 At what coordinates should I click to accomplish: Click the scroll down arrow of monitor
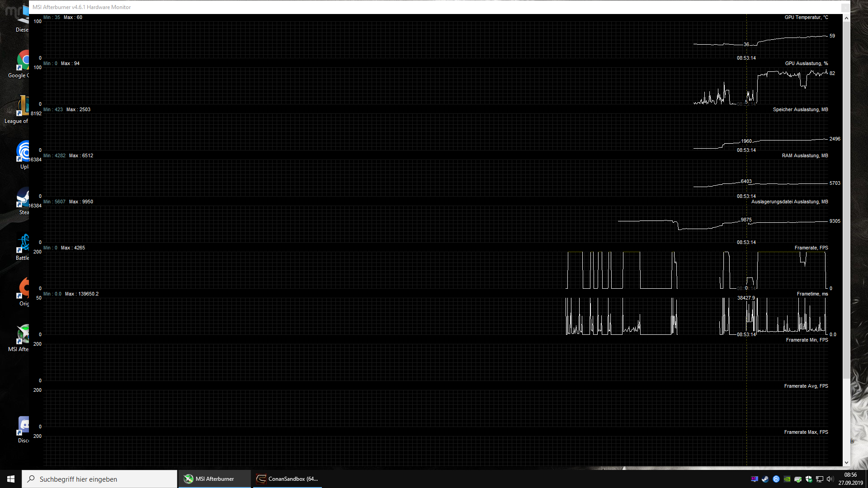pos(846,463)
